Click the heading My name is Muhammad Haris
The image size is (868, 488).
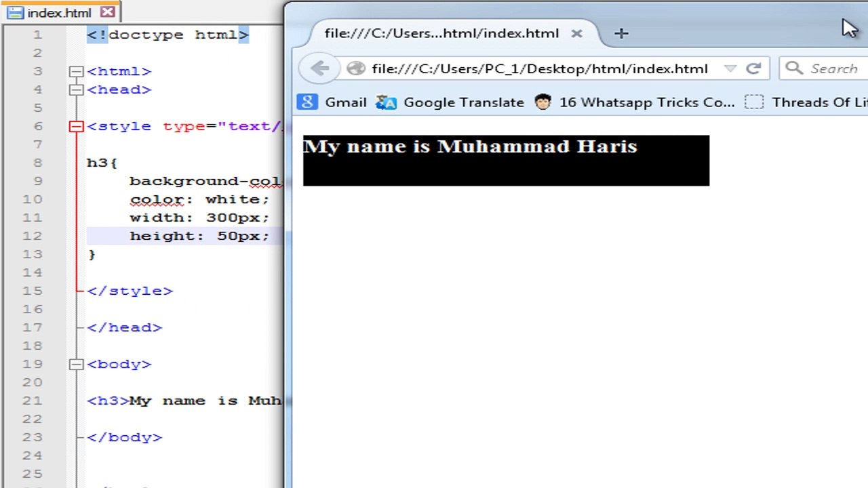tap(470, 146)
